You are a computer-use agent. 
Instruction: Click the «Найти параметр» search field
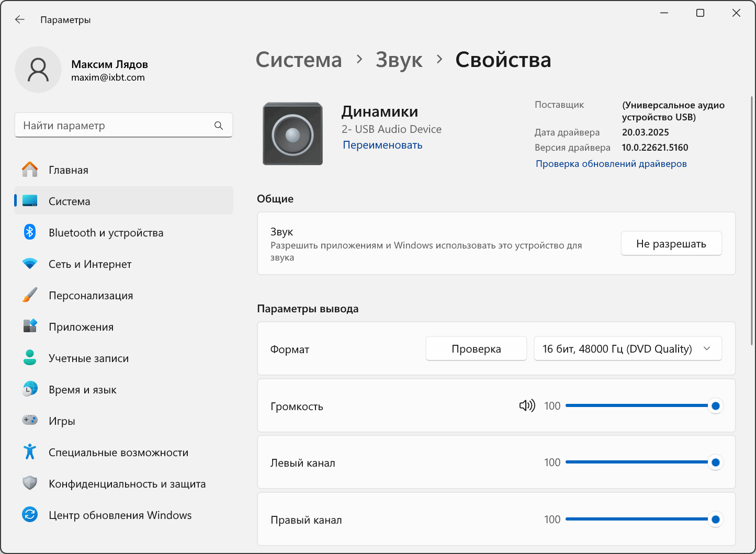pos(115,126)
